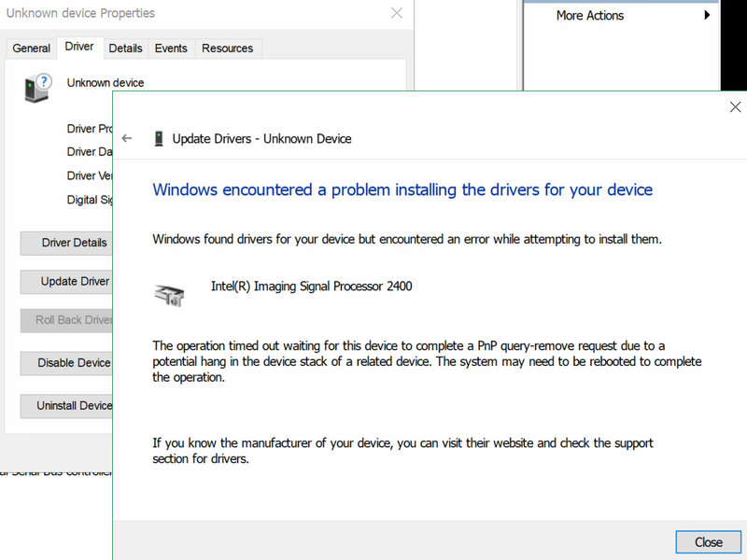This screenshot has width=747, height=560.
Task: Close the Update Drivers wizard with X
Action: pyautogui.click(x=735, y=107)
